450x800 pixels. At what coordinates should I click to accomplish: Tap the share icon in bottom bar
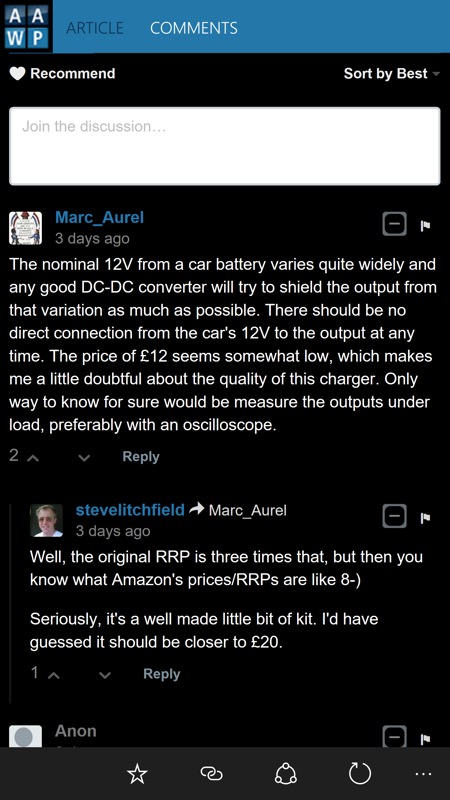pyautogui.click(x=285, y=774)
